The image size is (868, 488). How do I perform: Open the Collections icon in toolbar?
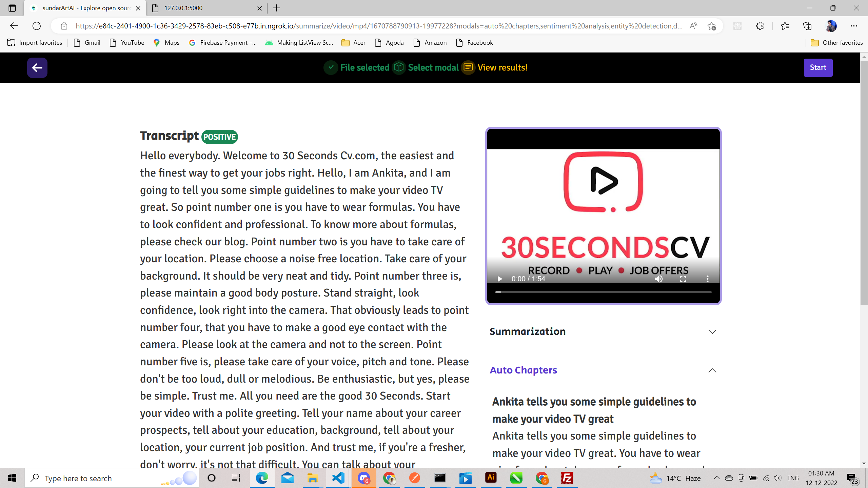[807, 26]
